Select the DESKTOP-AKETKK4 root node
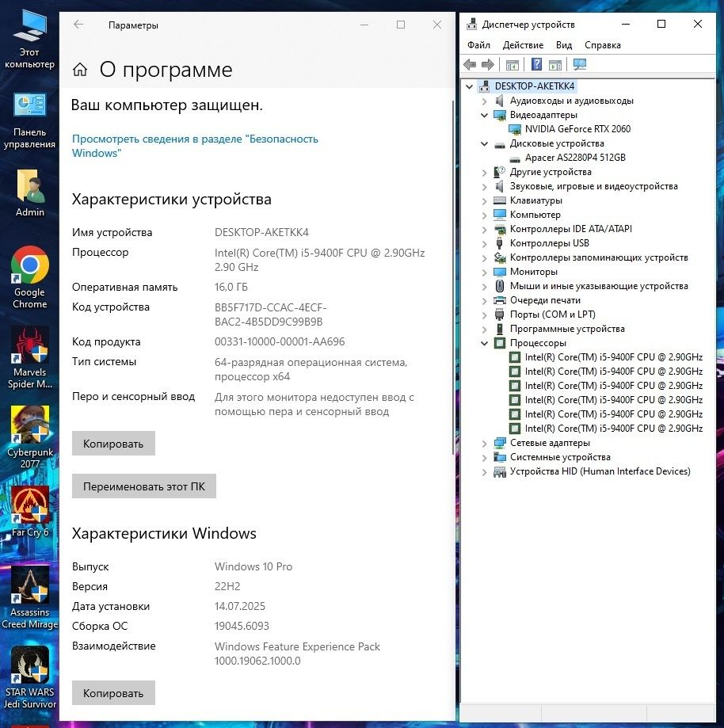 point(534,86)
